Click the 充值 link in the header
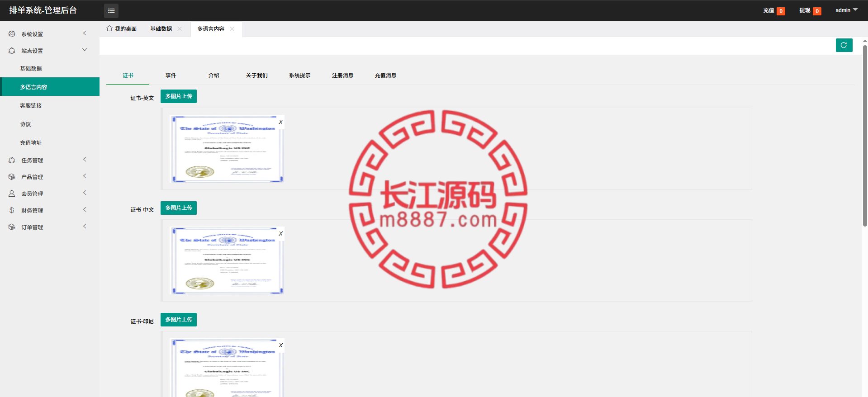The image size is (868, 397). 768,10
